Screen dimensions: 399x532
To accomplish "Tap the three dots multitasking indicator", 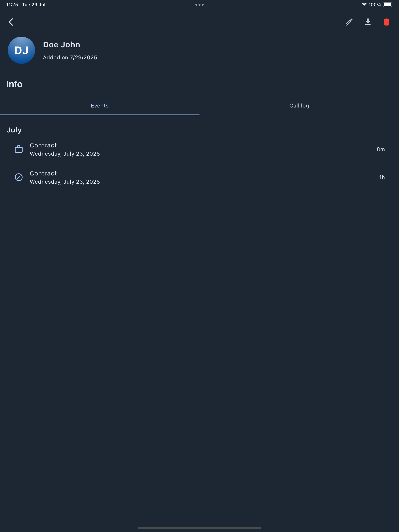I will [199, 4].
